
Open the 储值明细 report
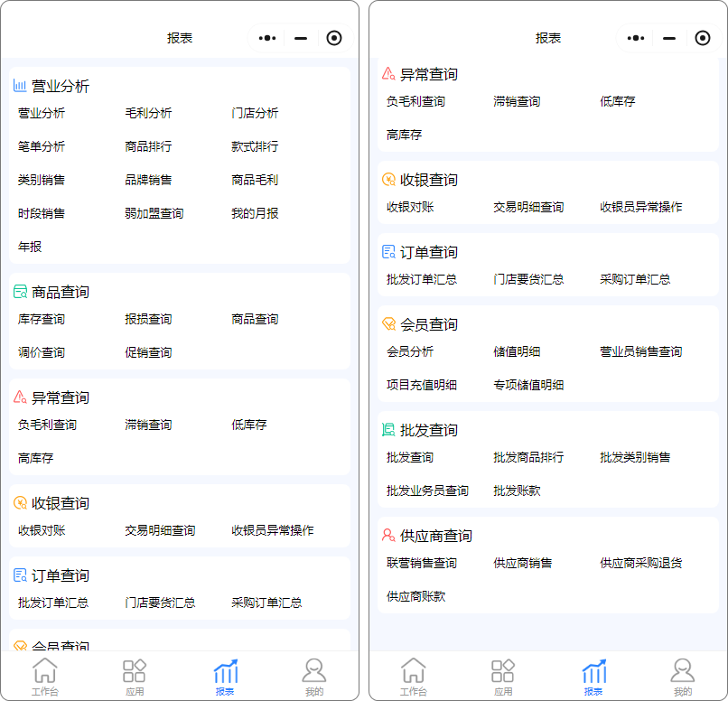tap(517, 351)
